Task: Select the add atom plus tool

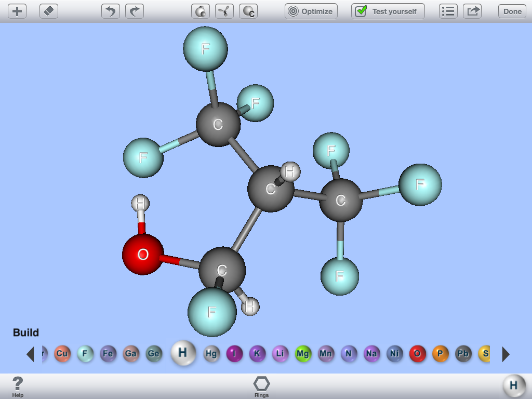Action: 17,11
